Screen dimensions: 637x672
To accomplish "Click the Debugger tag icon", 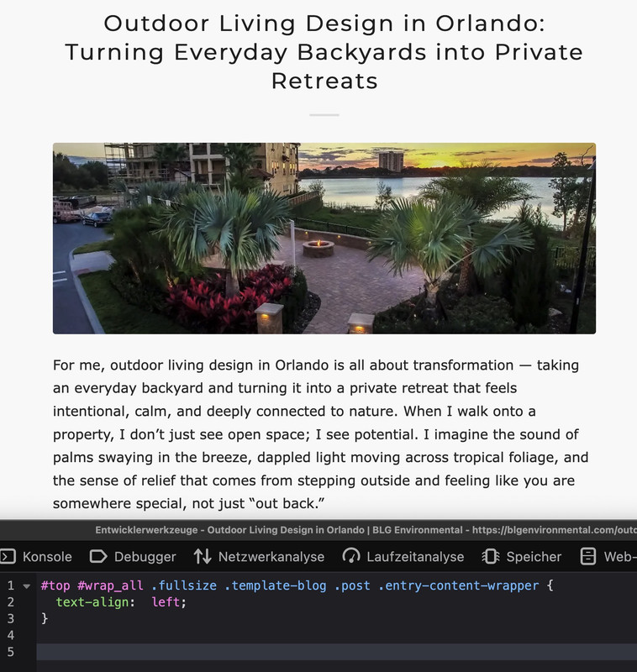I will pos(98,556).
